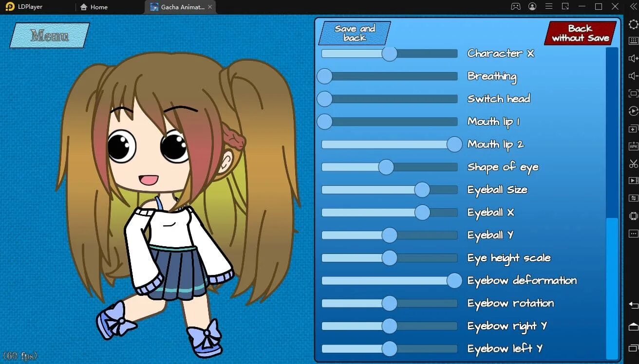639x364 pixels.
Task: Click the 'Eye height scale' label
Action: click(x=509, y=258)
